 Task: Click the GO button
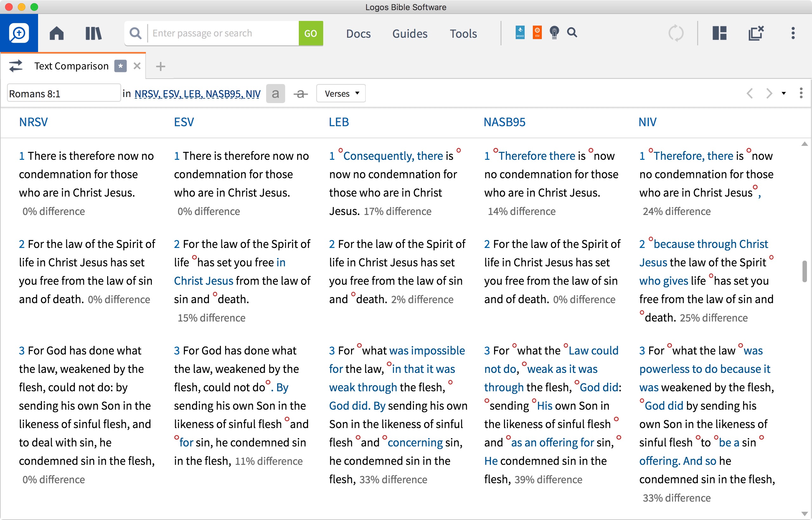coord(311,33)
